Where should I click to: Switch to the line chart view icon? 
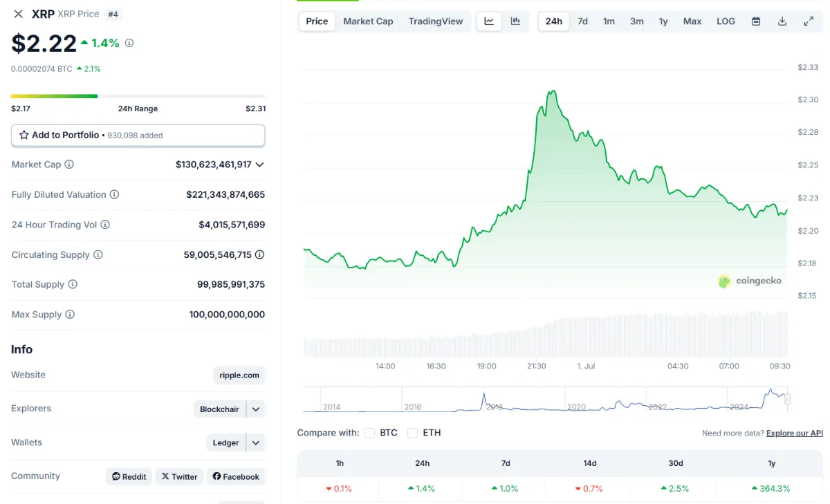[489, 21]
